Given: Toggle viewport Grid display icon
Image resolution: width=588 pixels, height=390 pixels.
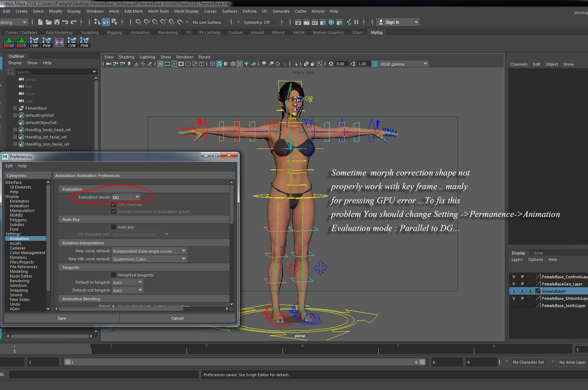Looking at the screenshot, I should click(x=161, y=64).
